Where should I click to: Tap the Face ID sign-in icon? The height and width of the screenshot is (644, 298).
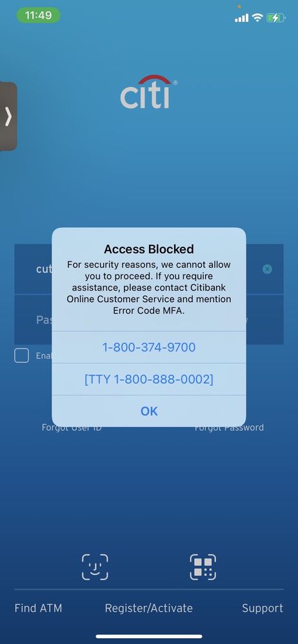click(x=95, y=567)
